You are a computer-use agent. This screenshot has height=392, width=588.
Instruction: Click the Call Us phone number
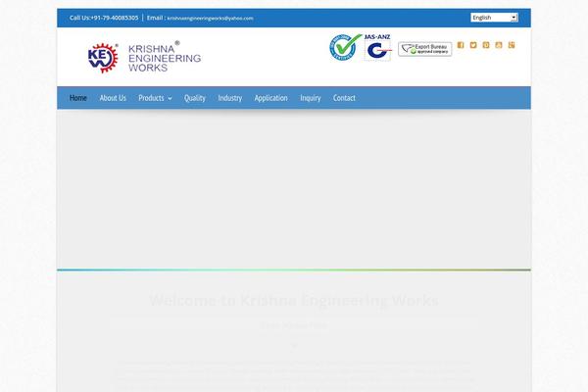click(104, 18)
